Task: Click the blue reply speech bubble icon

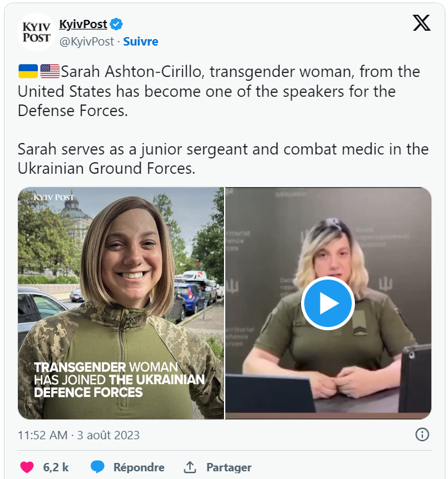Action: coord(98,467)
